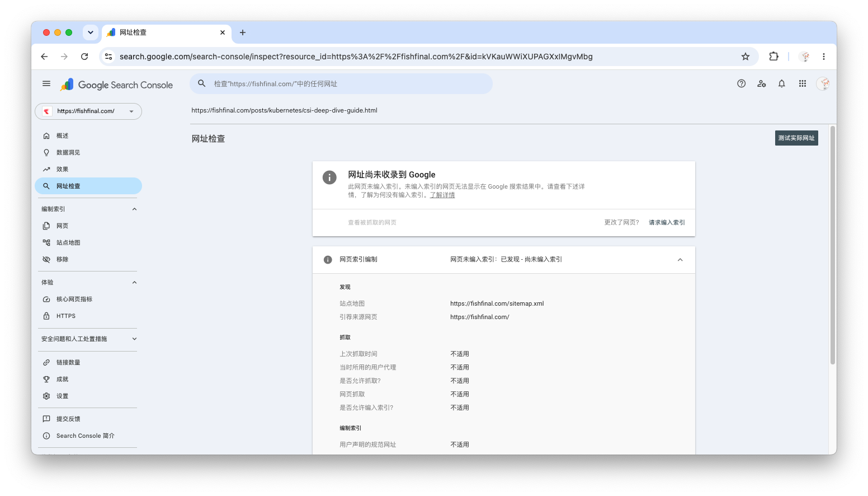This screenshot has height=496, width=868.
Task: Collapse the 体验 sidebar section
Action: [134, 283]
